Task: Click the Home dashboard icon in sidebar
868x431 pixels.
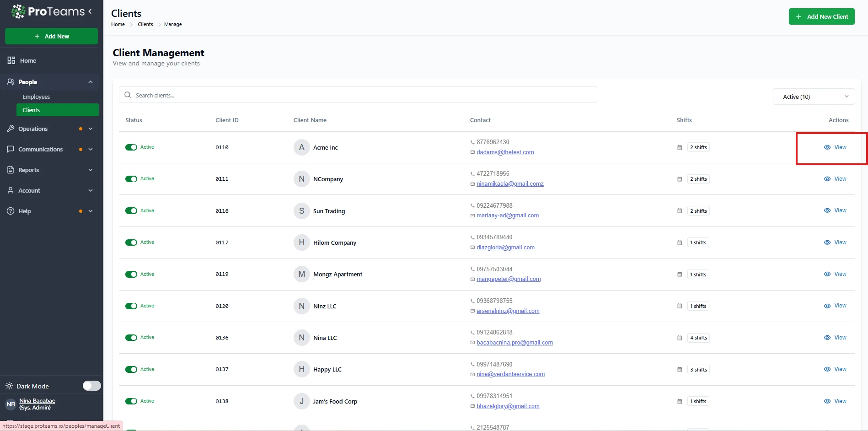Action: (x=11, y=60)
